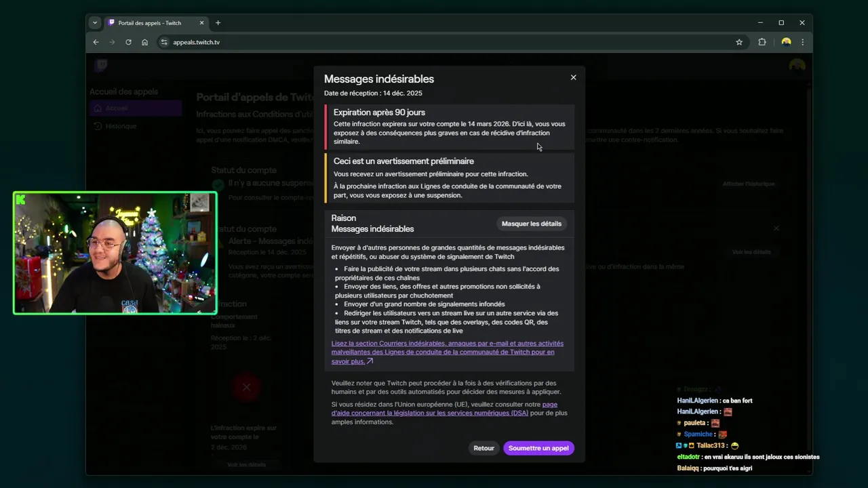Click Ceci est un avertissement préliminaire heading
Viewport: 868px width, 488px height.
coord(403,161)
